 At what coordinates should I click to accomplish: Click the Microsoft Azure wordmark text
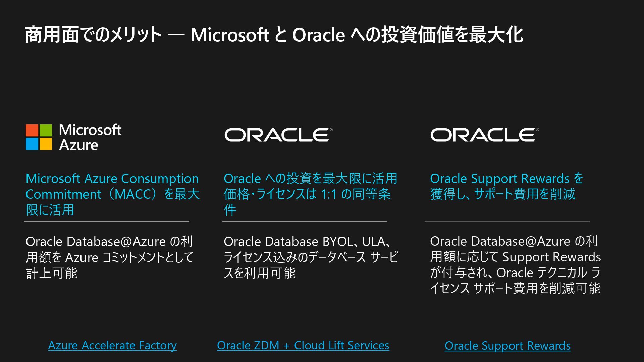tap(90, 137)
